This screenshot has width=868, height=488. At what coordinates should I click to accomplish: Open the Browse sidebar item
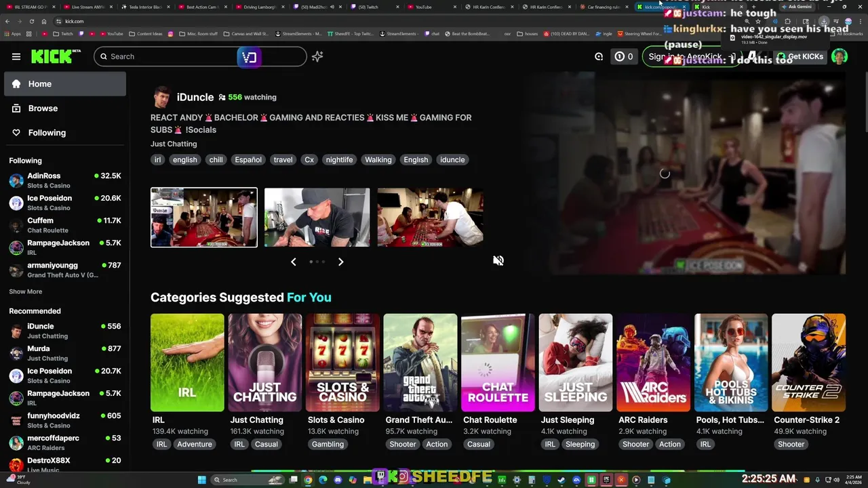point(65,108)
